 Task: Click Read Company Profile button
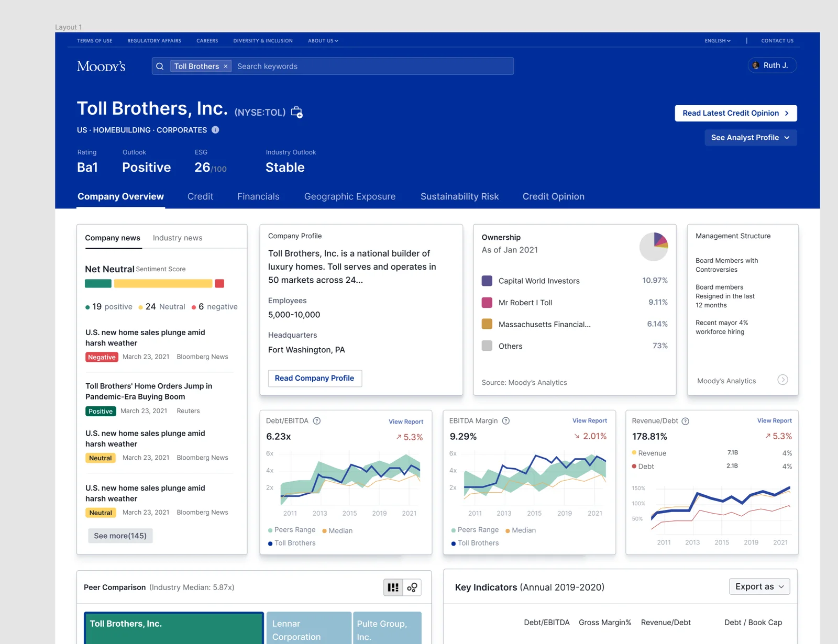(315, 378)
